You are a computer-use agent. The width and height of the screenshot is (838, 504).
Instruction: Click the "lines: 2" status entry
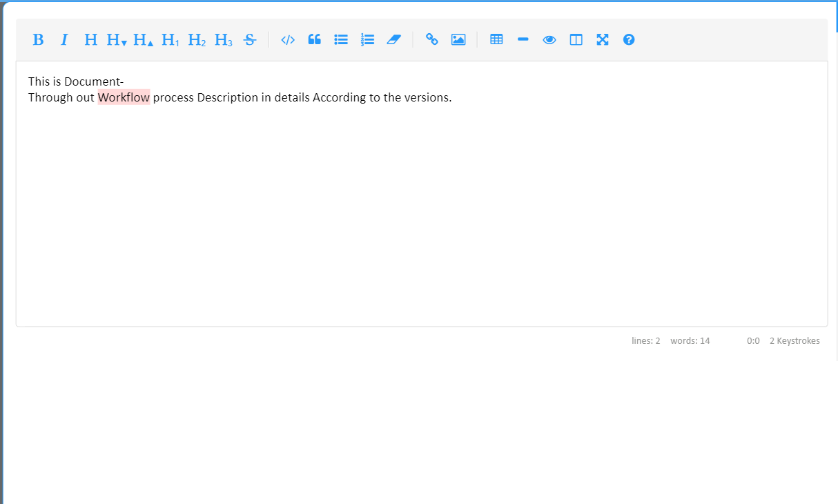[x=646, y=341]
